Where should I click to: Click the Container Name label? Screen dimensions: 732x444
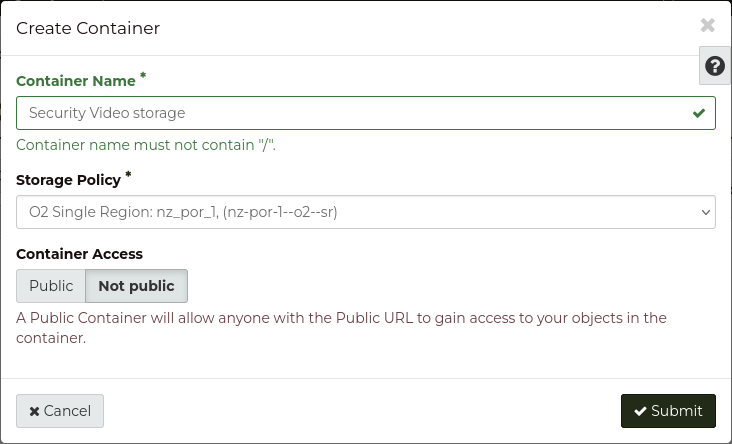click(76, 81)
